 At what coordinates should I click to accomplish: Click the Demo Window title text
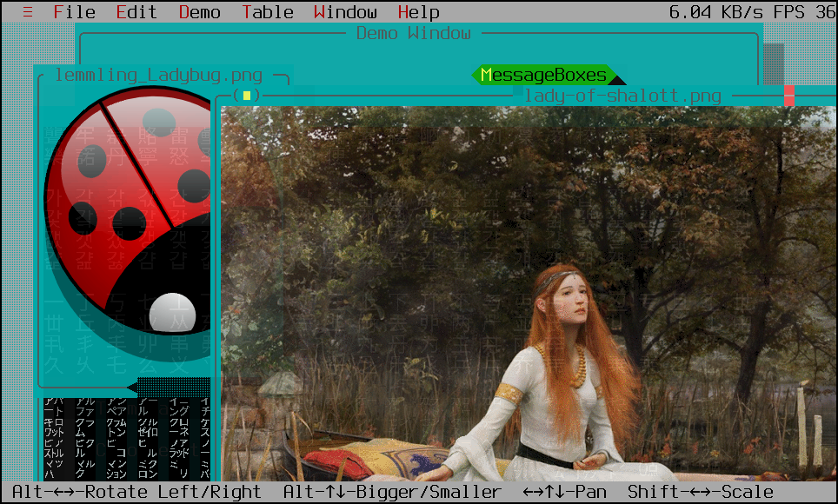point(414,33)
